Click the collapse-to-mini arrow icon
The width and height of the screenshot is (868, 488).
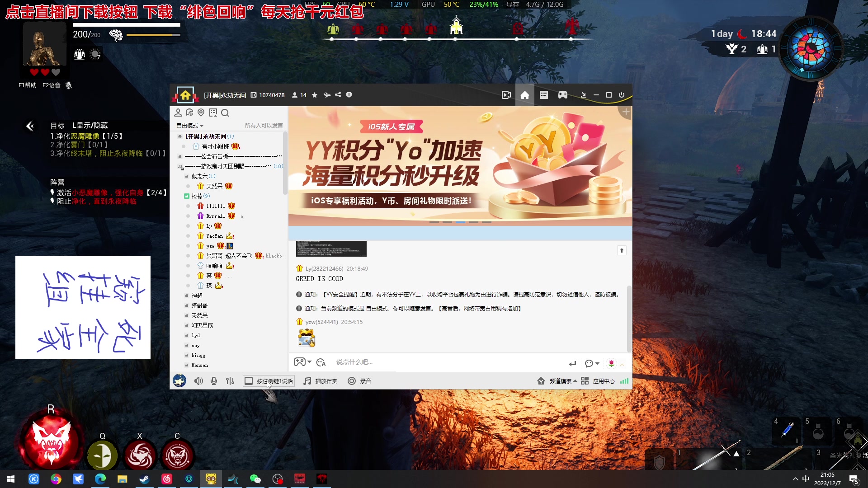coord(584,95)
